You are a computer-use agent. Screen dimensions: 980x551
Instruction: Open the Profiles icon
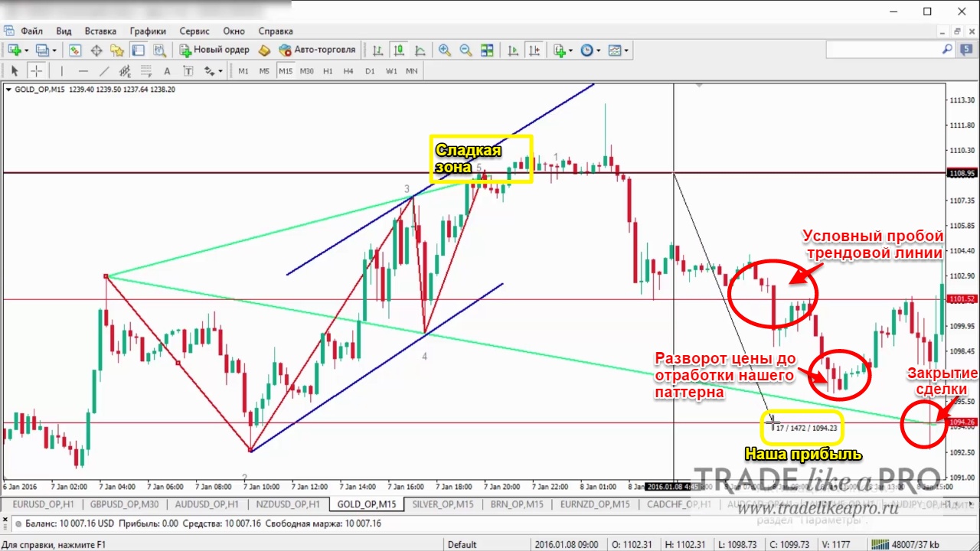pyautogui.click(x=42, y=50)
